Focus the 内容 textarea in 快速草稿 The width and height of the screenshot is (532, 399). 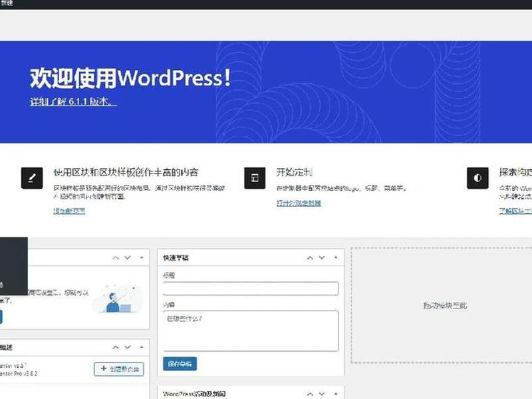pyautogui.click(x=251, y=331)
